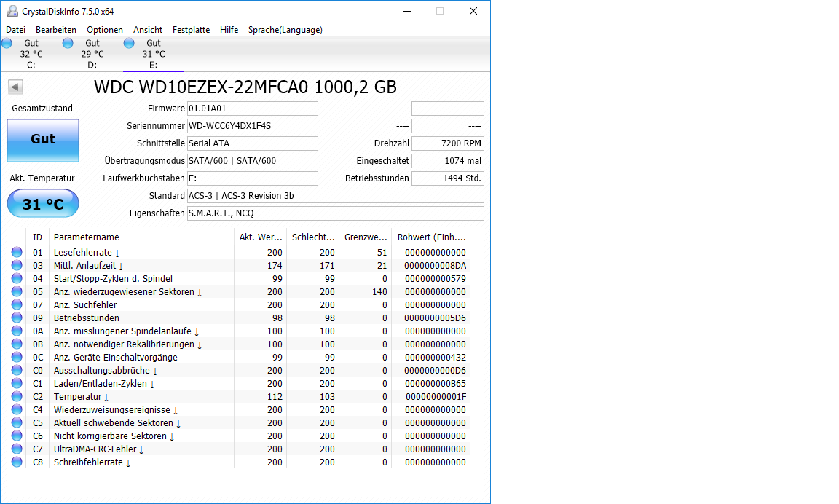Click status orb of Betriebsstunden row 09

[x=17, y=318]
